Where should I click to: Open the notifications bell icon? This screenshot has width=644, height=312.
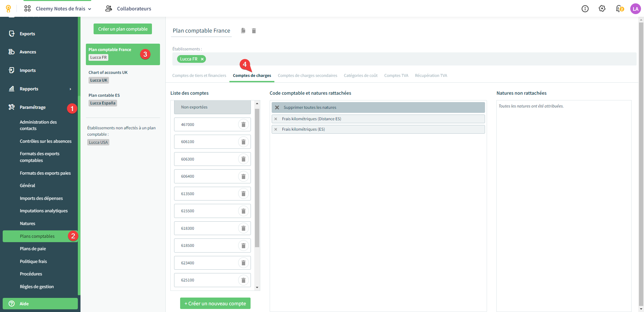click(x=619, y=9)
